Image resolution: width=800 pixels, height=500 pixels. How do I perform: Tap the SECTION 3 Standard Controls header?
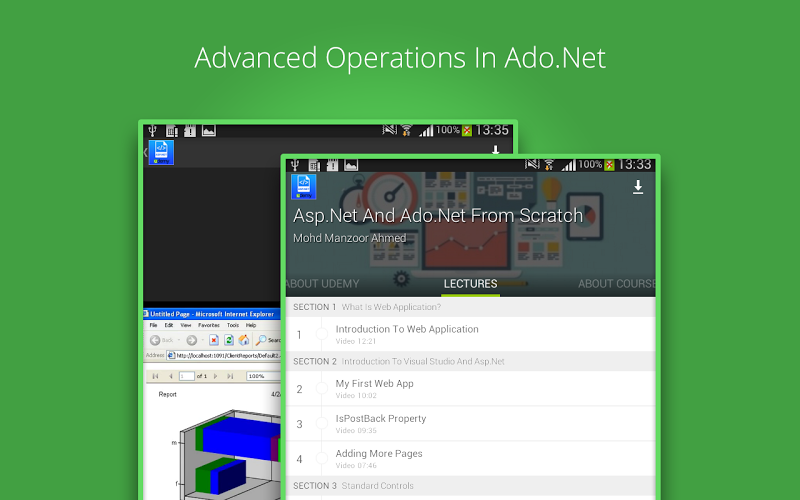click(x=470, y=486)
